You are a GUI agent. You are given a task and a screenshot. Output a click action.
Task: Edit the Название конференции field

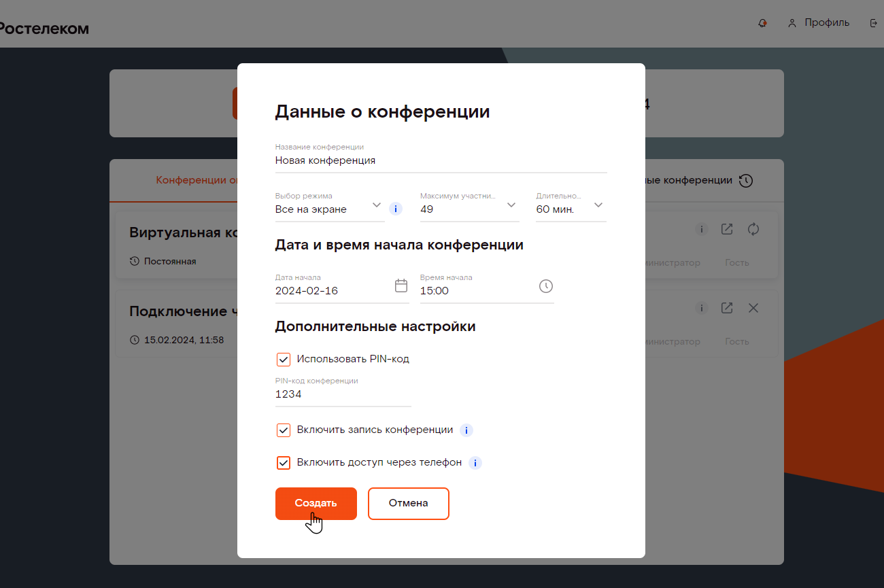click(441, 160)
